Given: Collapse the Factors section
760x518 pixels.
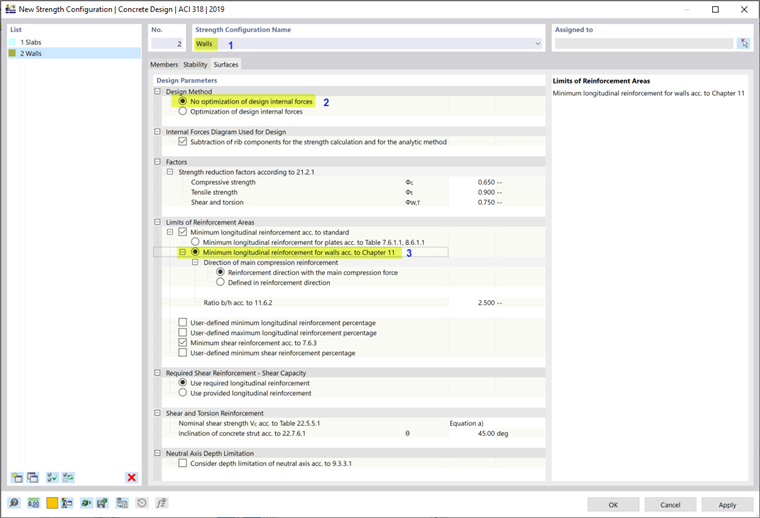Looking at the screenshot, I should coord(157,161).
